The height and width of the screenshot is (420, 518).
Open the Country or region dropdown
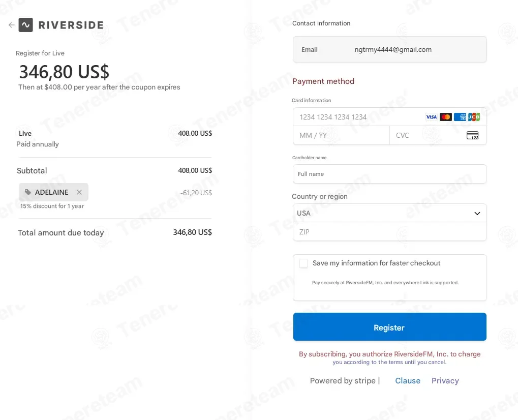point(389,213)
